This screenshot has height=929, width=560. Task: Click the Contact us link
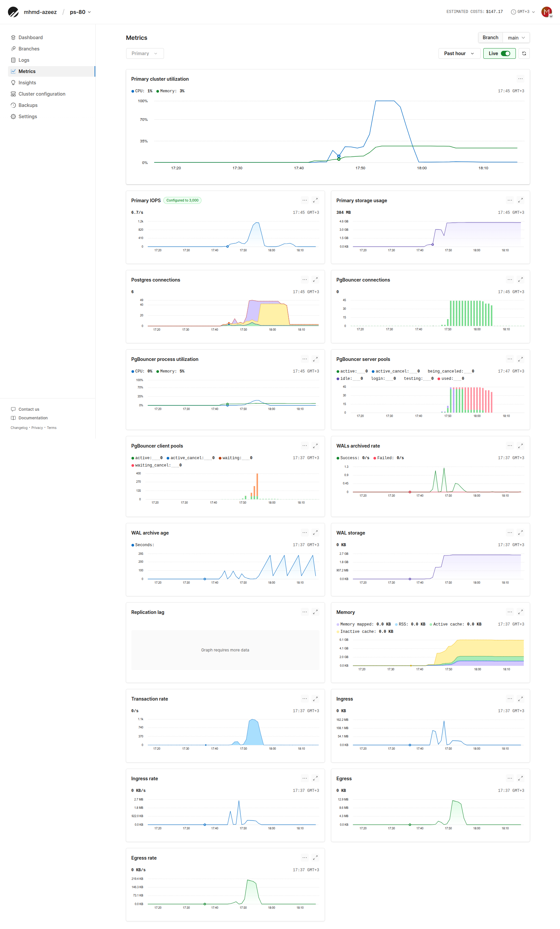[x=29, y=409]
